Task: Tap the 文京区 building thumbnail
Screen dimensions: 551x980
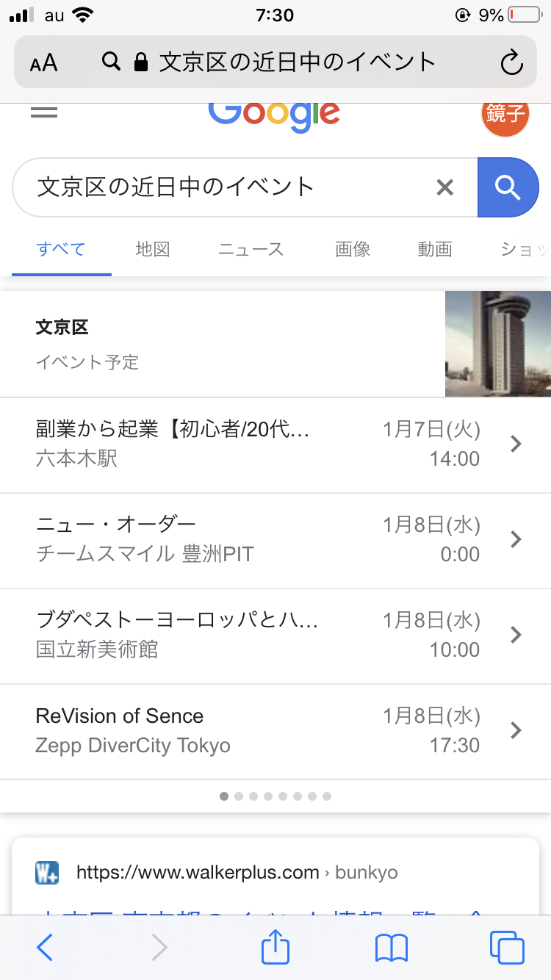Action: pos(497,344)
